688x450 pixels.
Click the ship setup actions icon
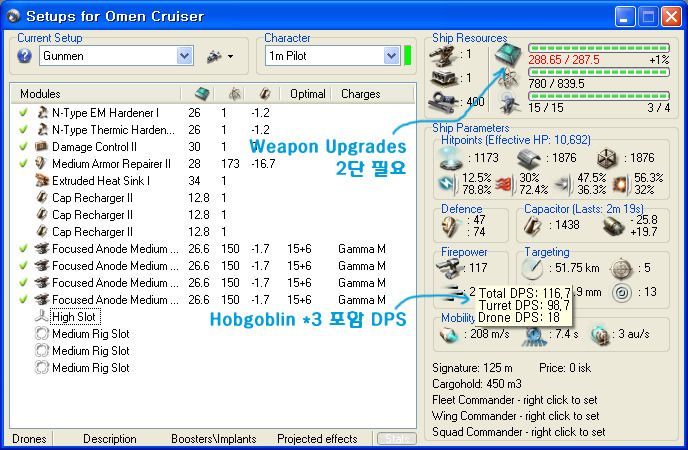(x=214, y=56)
